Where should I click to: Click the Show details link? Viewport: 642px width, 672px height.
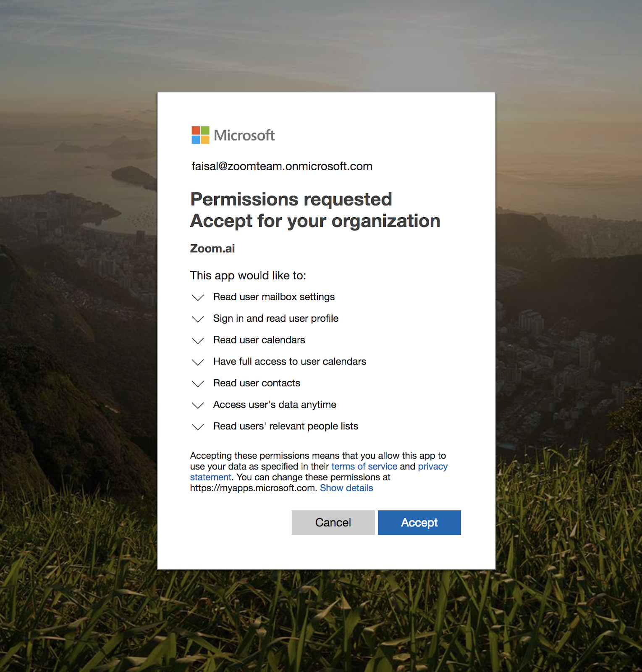pyautogui.click(x=346, y=488)
